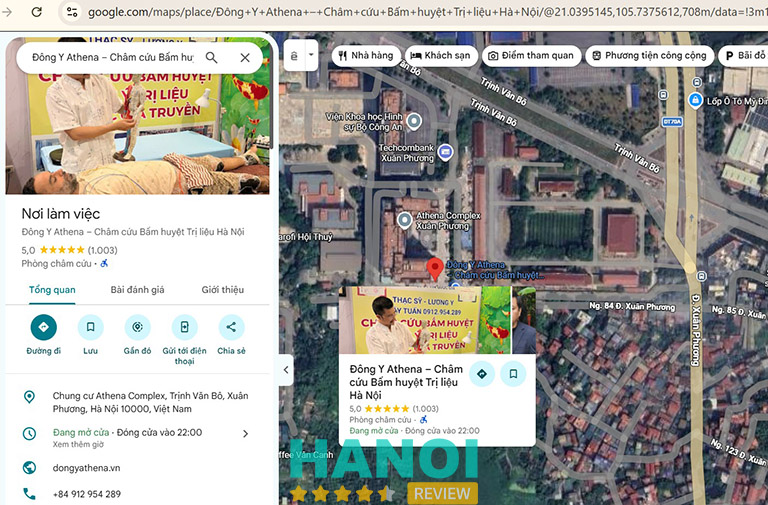Filter map by Nhà hàng
This screenshot has width=768, height=505.
[x=366, y=55]
